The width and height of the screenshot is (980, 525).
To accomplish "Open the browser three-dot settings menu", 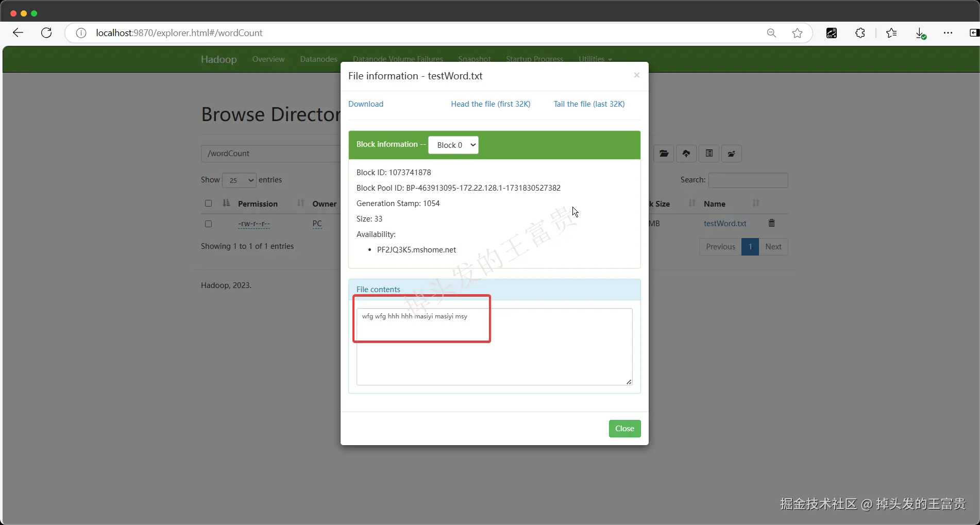I will click(x=948, y=33).
